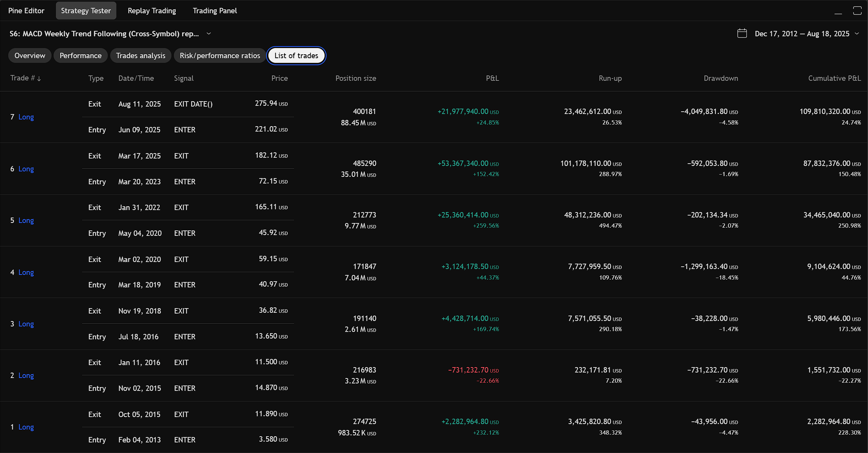This screenshot has height=453, width=868.
Task: Toggle Trade # sort order arrow
Action: point(39,78)
